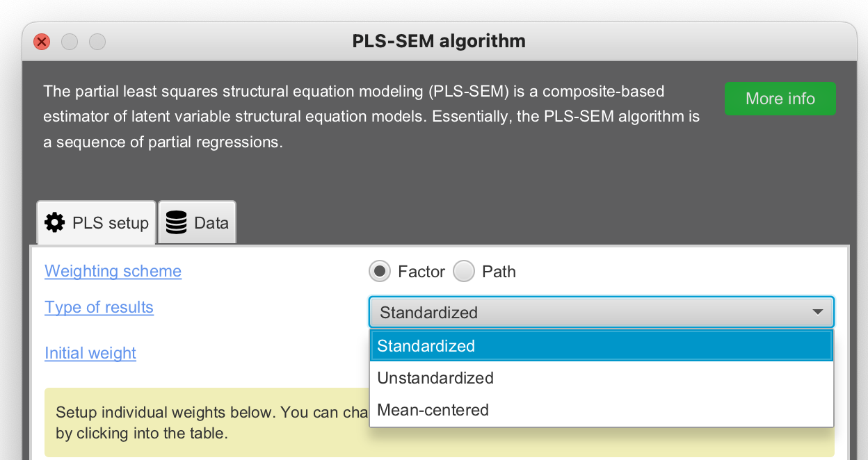Select the Factor weighting scheme radio
The width and height of the screenshot is (868, 460).
380,272
